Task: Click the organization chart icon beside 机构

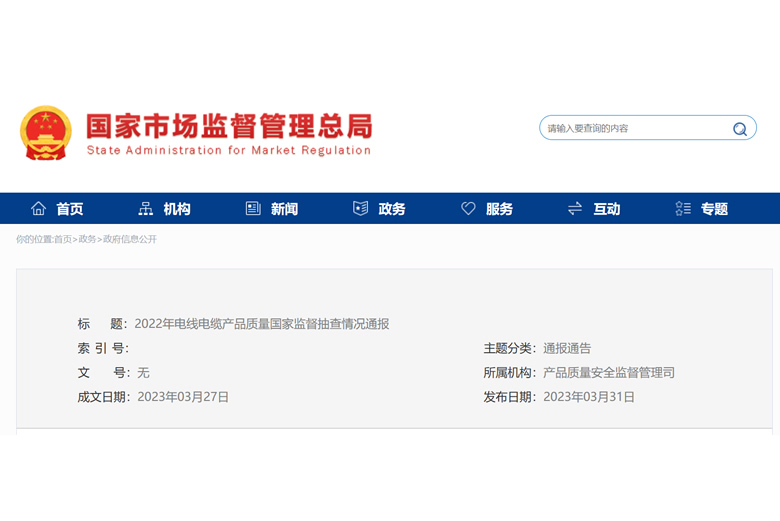Action: [x=146, y=208]
